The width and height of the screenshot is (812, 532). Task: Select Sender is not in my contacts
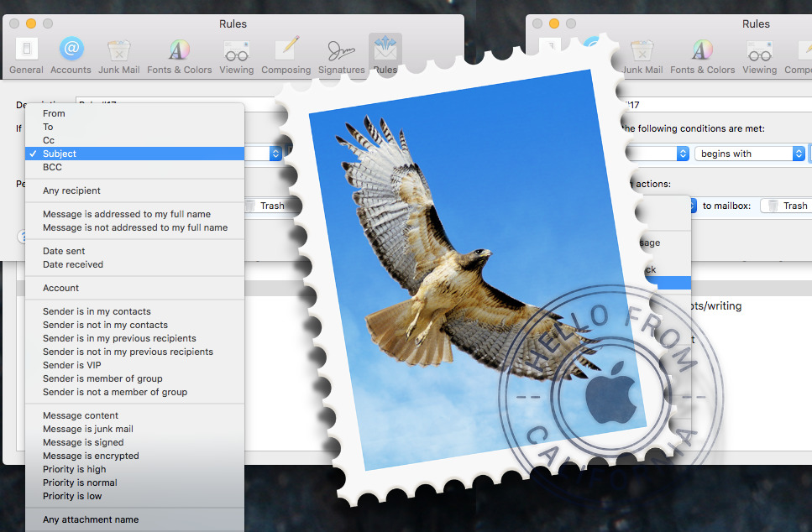click(x=134, y=325)
